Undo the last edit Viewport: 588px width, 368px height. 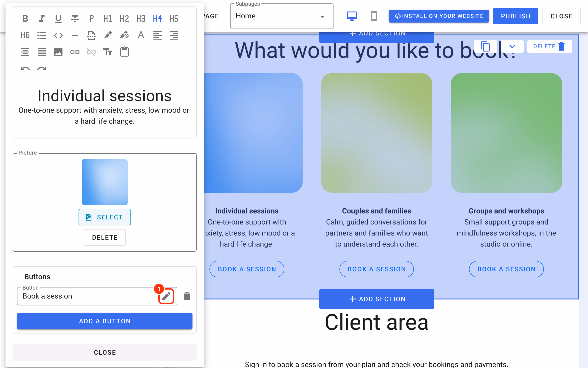tap(25, 68)
